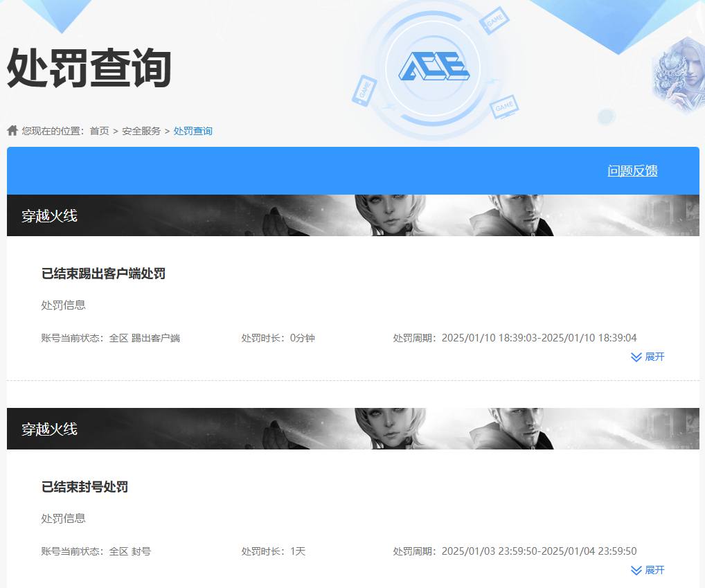Select heading 已结束封号处罚
Image resolution: width=705 pixels, height=588 pixels.
click(84, 487)
